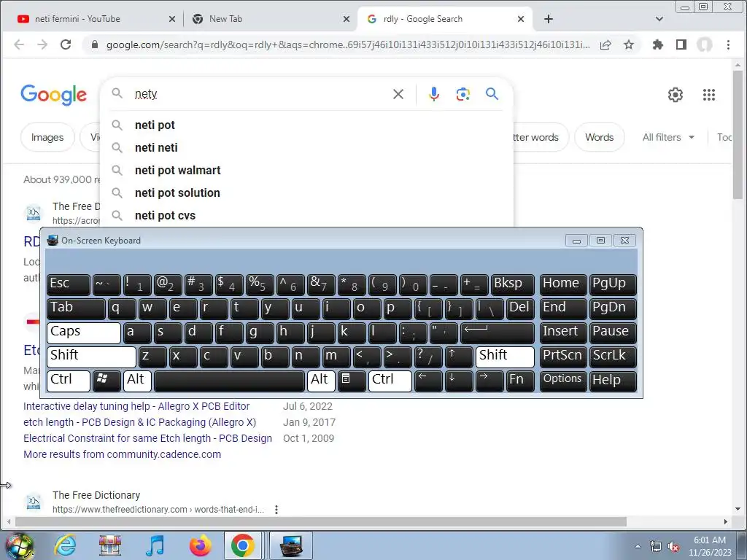
Task: Open Firefox from the taskbar
Action: pyautogui.click(x=200, y=545)
